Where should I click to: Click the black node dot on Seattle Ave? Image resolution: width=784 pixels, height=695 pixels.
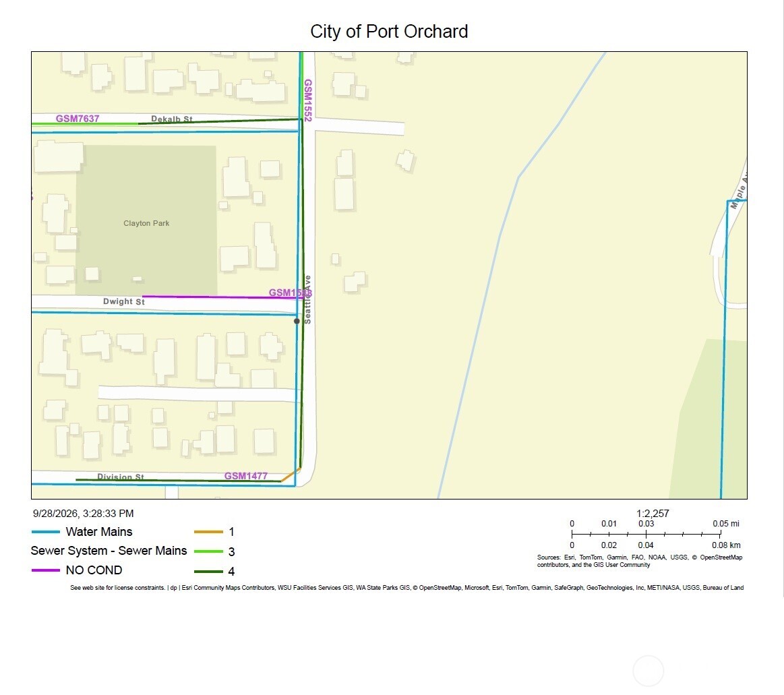(x=297, y=321)
